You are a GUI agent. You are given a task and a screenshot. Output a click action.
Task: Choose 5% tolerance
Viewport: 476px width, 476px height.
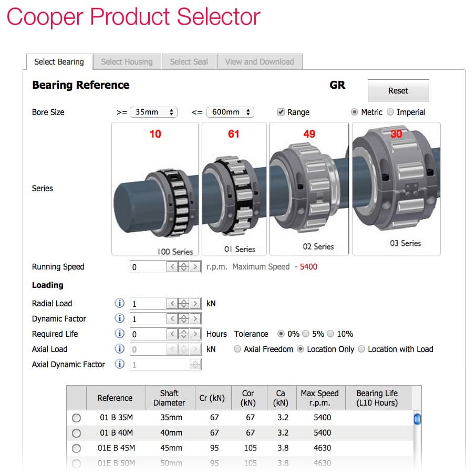pos(306,334)
